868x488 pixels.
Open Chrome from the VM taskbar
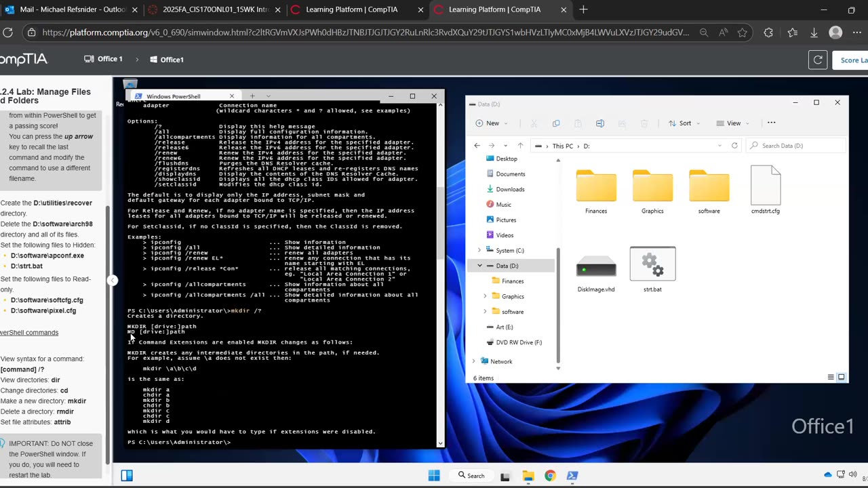click(x=550, y=476)
